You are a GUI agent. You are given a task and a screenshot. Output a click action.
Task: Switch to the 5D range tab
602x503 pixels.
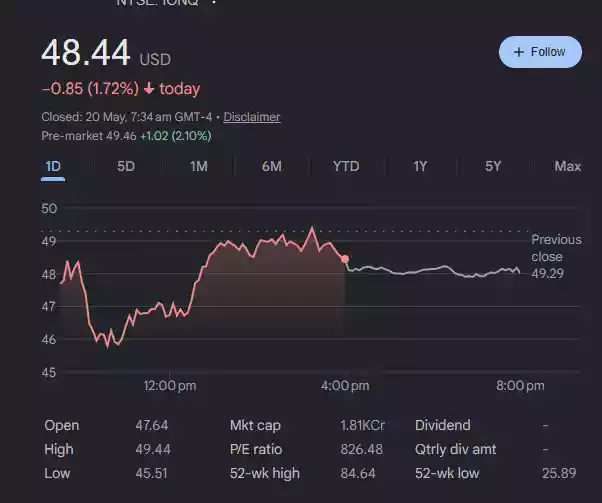tap(126, 167)
